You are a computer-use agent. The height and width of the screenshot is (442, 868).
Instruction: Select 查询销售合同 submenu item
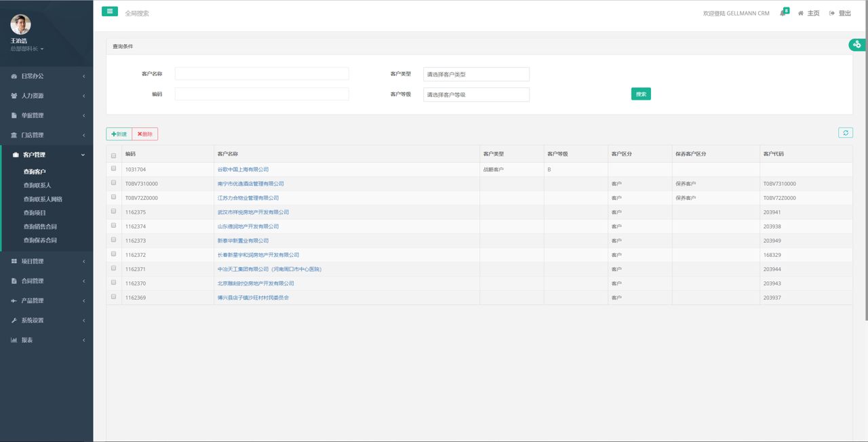pyautogui.click(x=40, y=226)
